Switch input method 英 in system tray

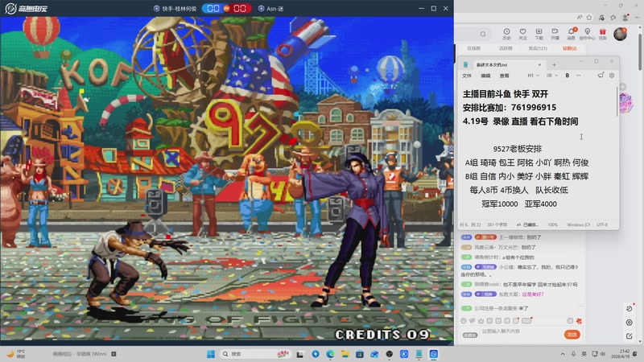pos(584,354)
